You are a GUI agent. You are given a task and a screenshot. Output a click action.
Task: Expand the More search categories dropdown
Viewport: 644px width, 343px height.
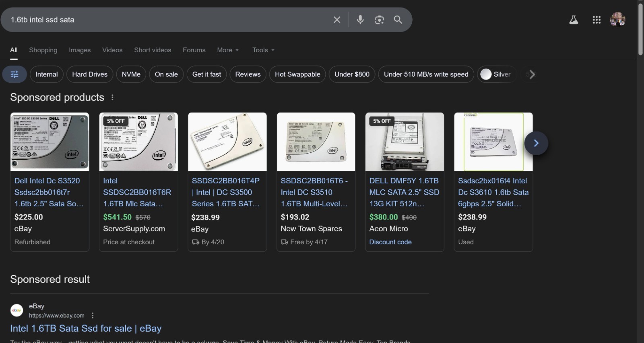[228, 50]
